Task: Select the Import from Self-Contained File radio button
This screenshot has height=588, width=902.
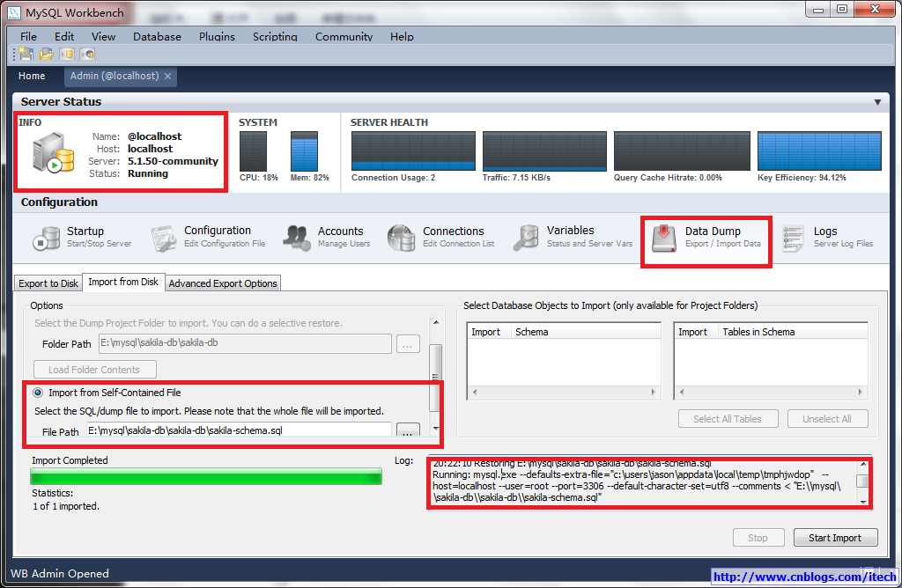Action: (38, 393)
